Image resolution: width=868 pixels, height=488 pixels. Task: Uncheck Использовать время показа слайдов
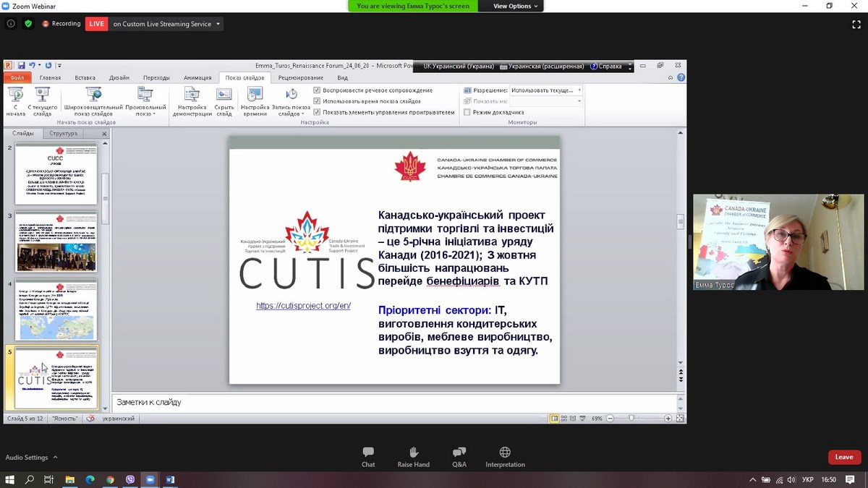[317, 101]
